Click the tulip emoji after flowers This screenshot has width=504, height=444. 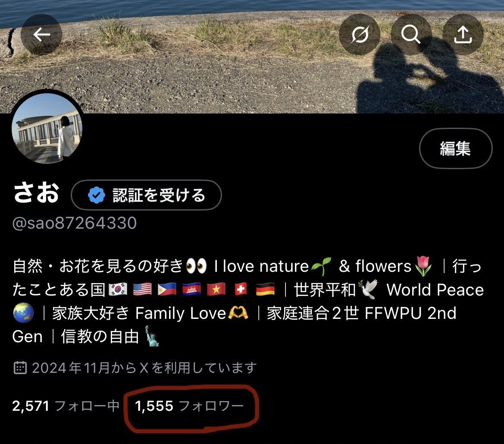pos(423,266)
